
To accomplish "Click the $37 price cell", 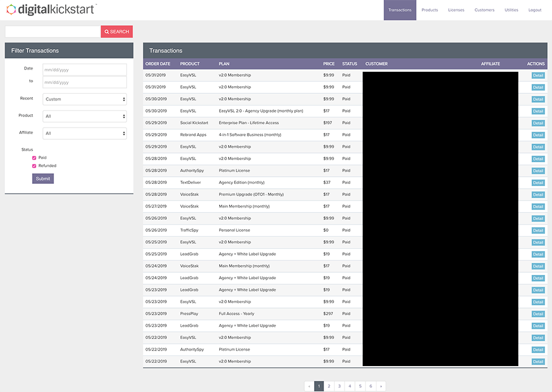I will click(x=327, y=182).
